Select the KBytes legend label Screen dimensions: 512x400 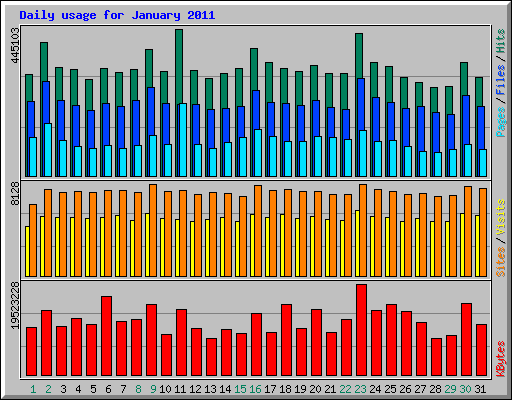[x=501, y=358]
